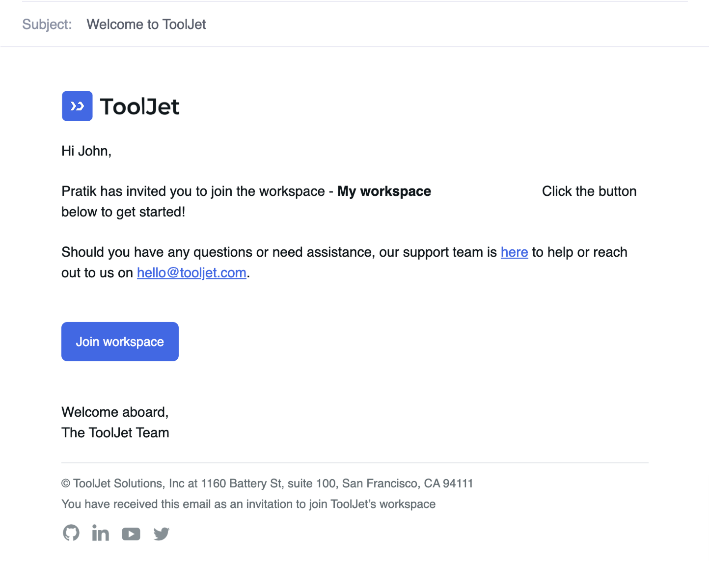The width and height of the screenshot is (709, 588).
Task: Click the ToolJet wordmark text
Action: tap(140, 107)
